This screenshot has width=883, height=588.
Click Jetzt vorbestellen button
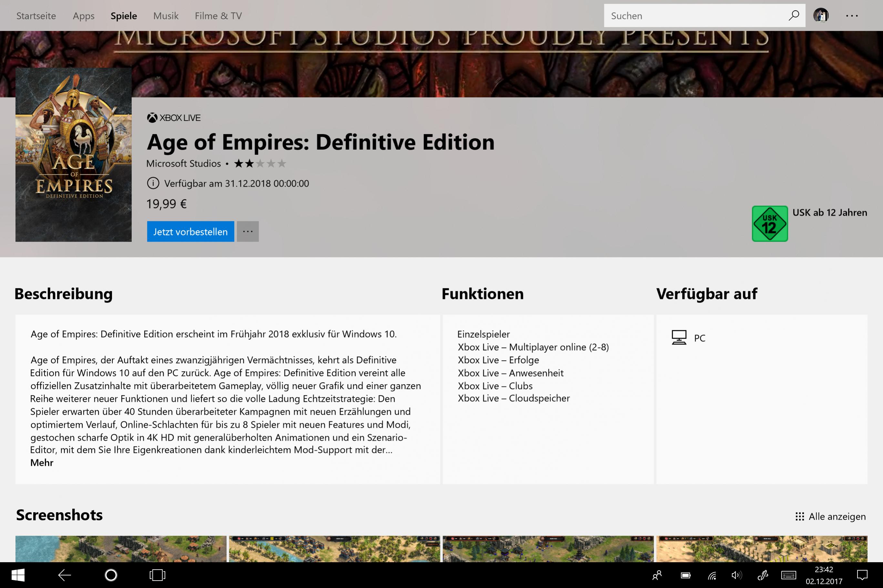click(190, 231)
